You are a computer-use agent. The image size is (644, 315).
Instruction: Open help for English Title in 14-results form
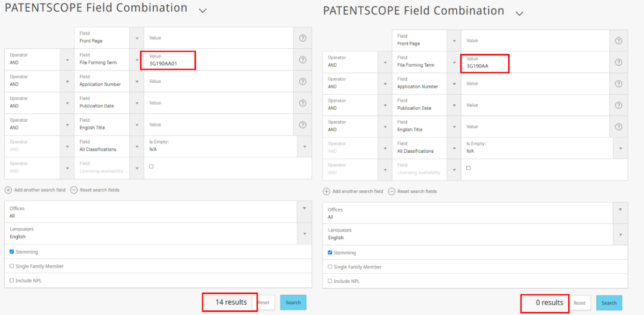(x=302, y=125)
